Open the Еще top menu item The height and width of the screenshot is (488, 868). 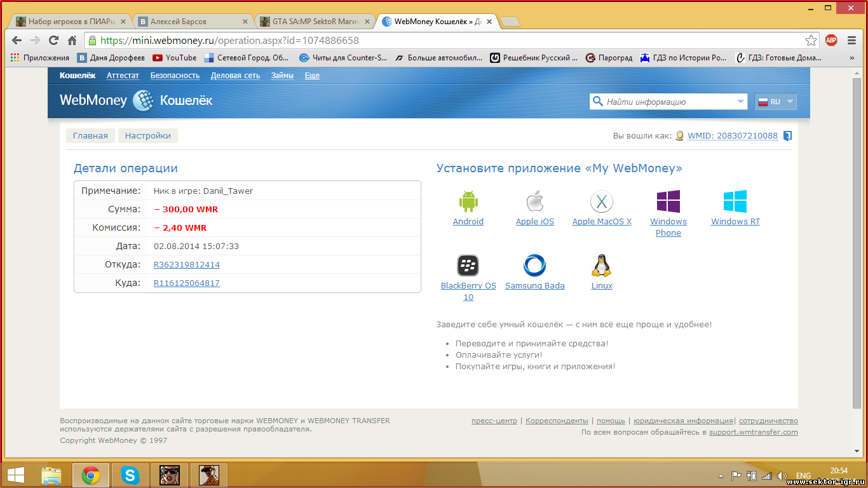pyautogui.click(x=312, y=76)
